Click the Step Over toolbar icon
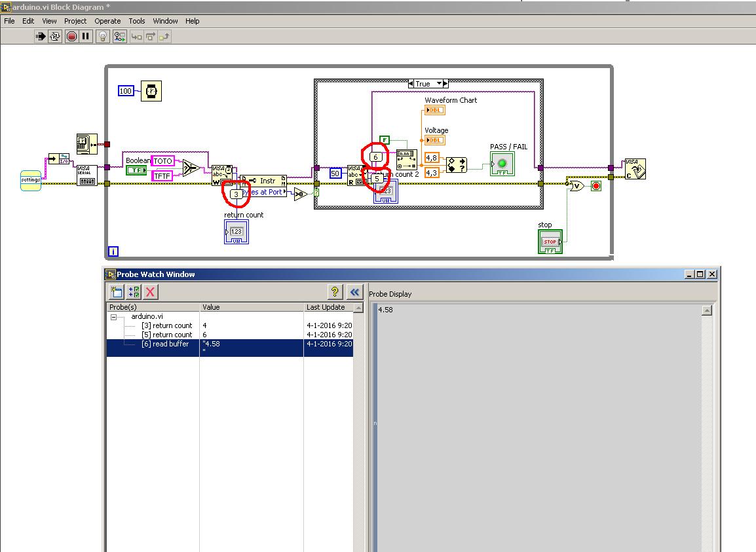This screenshot has width=756, height=552. 150,37
